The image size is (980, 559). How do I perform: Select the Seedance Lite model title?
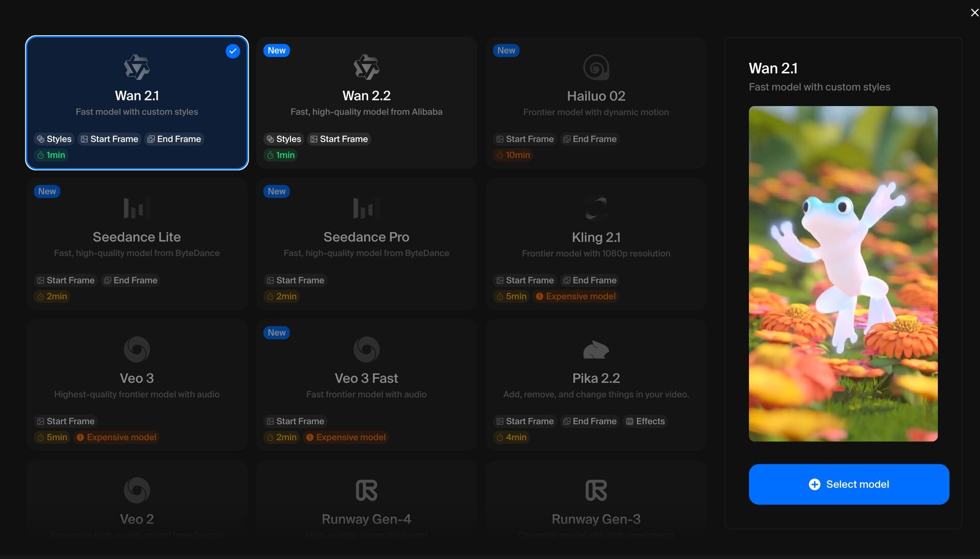click(137, 237)
